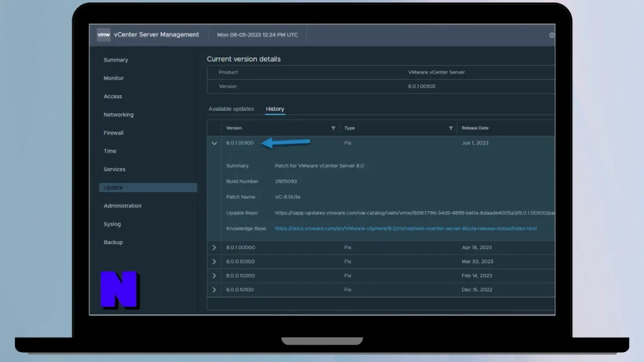Screen dimensions: 644x362
Task: Click the vmw logo icon
Action: [x=104, y=35]
